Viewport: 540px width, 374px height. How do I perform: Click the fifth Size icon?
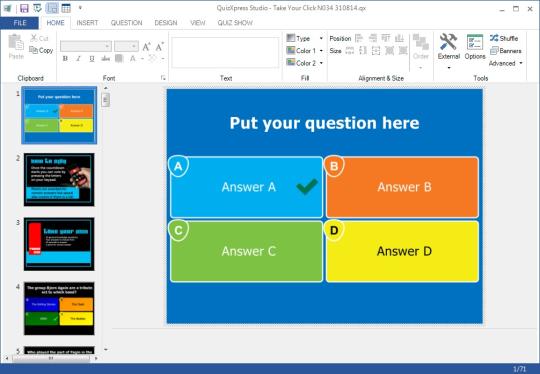point(403,51)
